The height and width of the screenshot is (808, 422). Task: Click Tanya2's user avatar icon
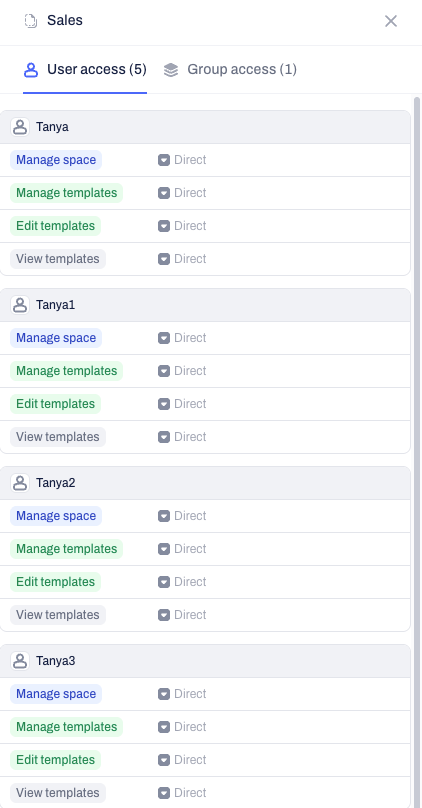point(20,483)
